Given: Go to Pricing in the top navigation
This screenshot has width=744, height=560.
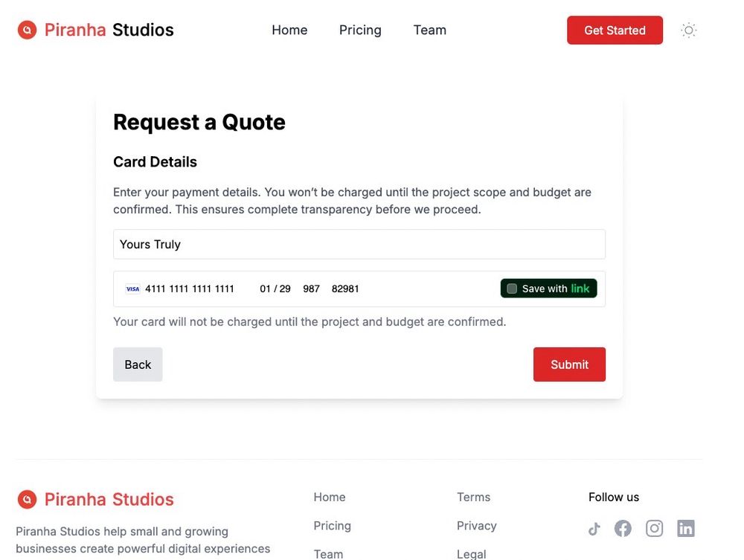Looking at the screenshot, I should [360, 30].
